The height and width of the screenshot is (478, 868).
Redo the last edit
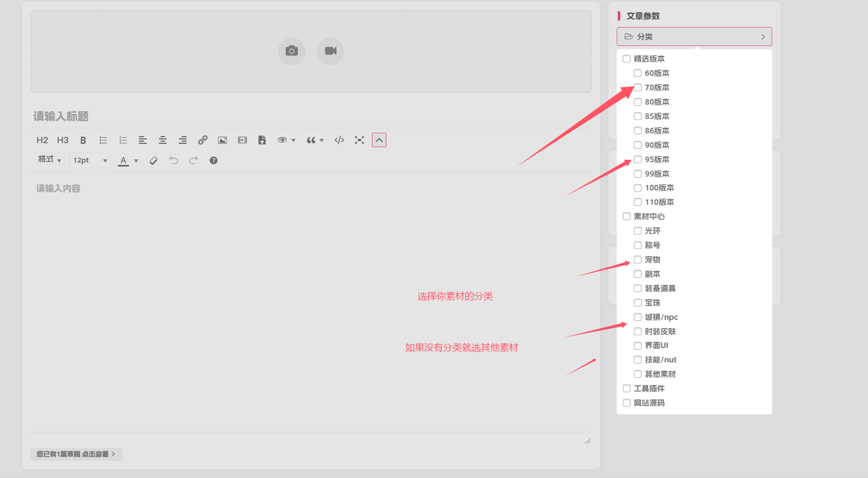(x=194, y=160)
